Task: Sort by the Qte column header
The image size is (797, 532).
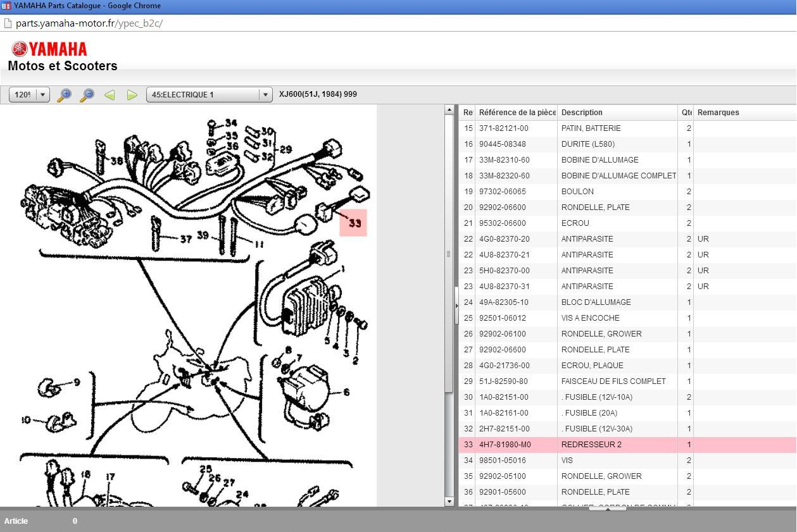Action: tap(686, 113)
